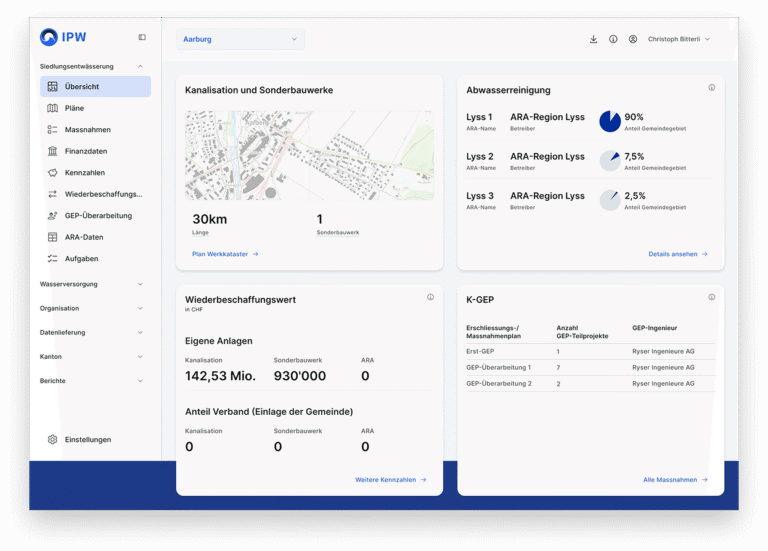Select Finanzdaten in the sidebar

(x=85, y=151)
